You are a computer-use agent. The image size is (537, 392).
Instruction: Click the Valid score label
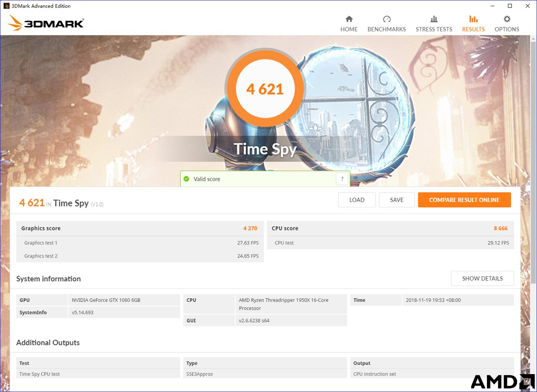point(207,179)
